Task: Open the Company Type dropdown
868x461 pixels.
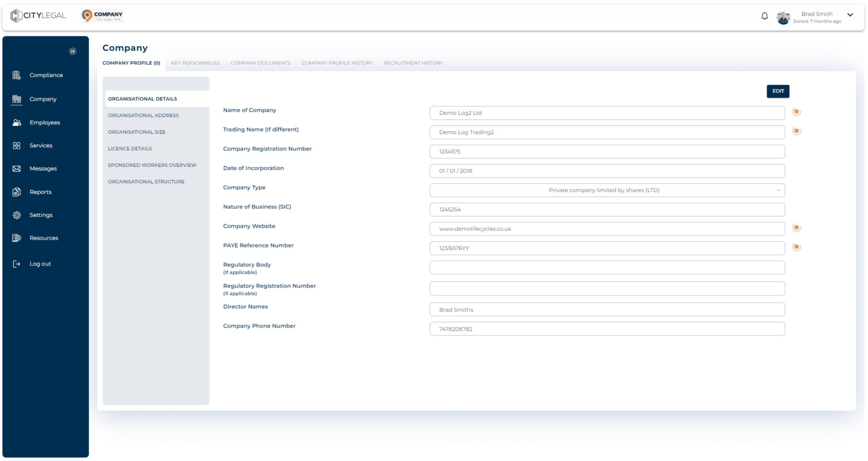Action: pos(607,190)
